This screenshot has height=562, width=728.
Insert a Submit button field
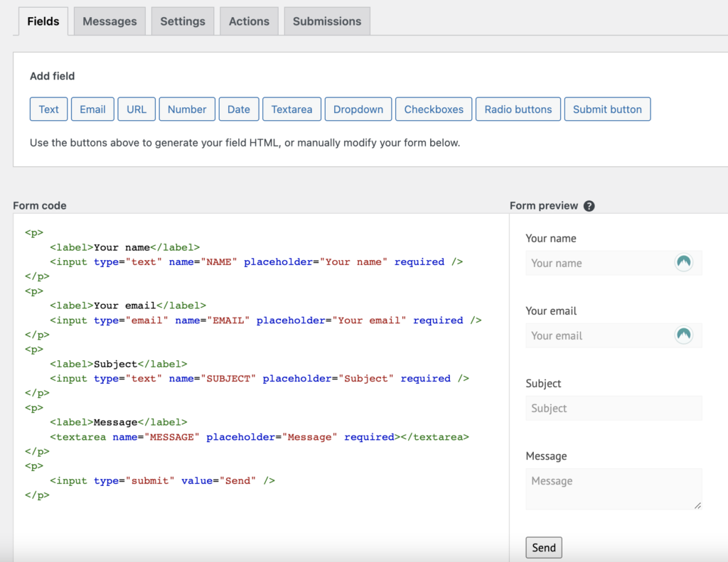coord(607,109)
